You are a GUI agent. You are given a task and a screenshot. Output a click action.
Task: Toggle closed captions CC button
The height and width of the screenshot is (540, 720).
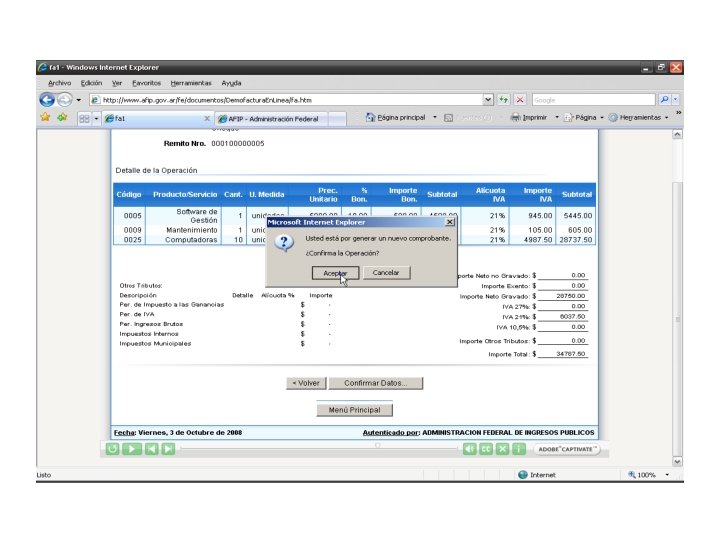[486, 449]
